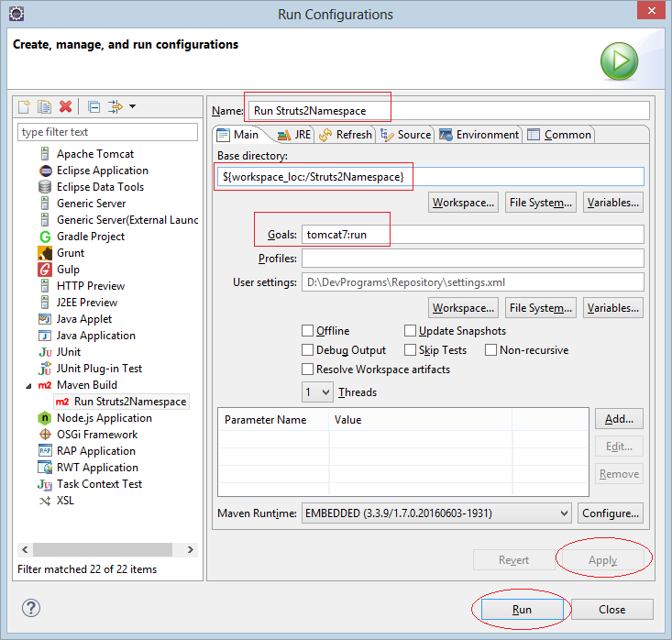Image resolution: width=672 pixels, height=640 pixels.
Task: Delete selected launch configuration with red X
Action: [x=66, y=106]
